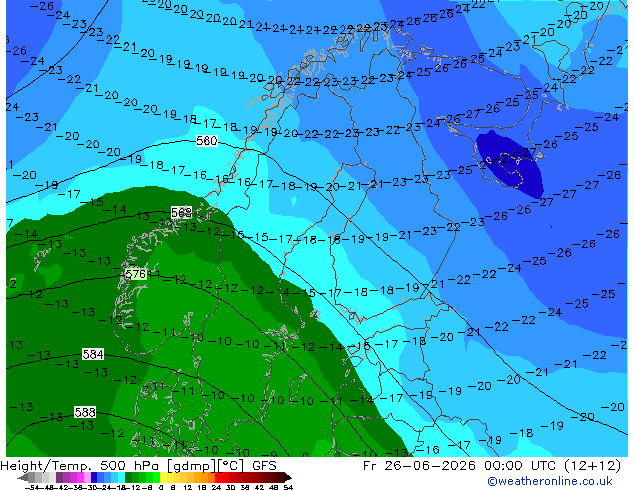Click the yellow swatch in color legend
This screenshot has width=634, height=490.
click(163, 477)
